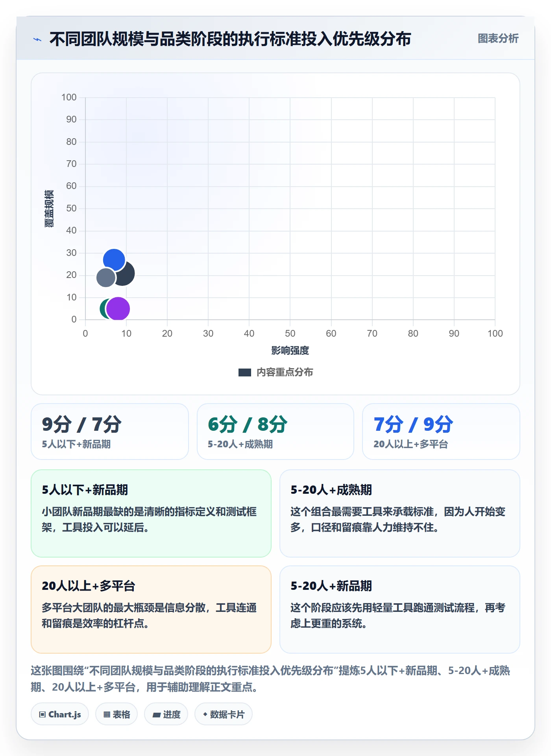Viewport: 551px width, 756px height.
Task: Click the 20人以上+多平台 label under 7分 / 9分
Action: [x=411, y=445]
